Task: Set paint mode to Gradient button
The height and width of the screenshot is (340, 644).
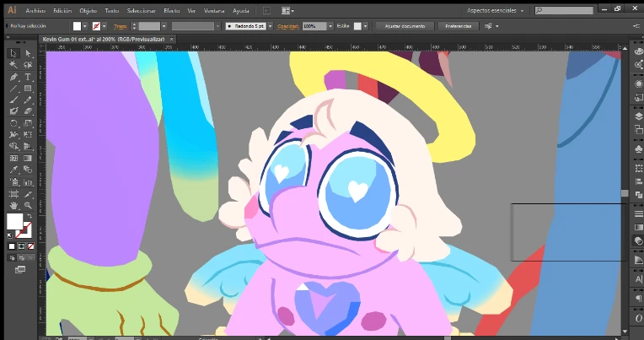Action: pyautogui.click(x=21, y=246)
